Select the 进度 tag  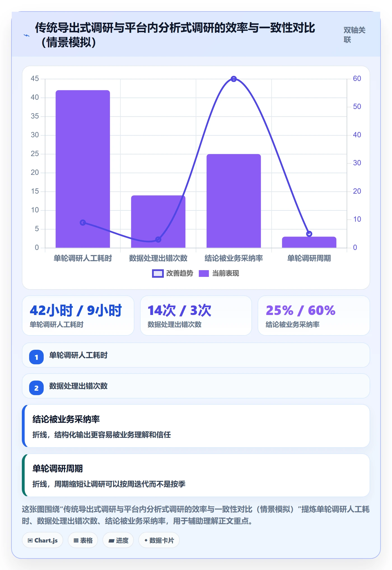(118, 540)
